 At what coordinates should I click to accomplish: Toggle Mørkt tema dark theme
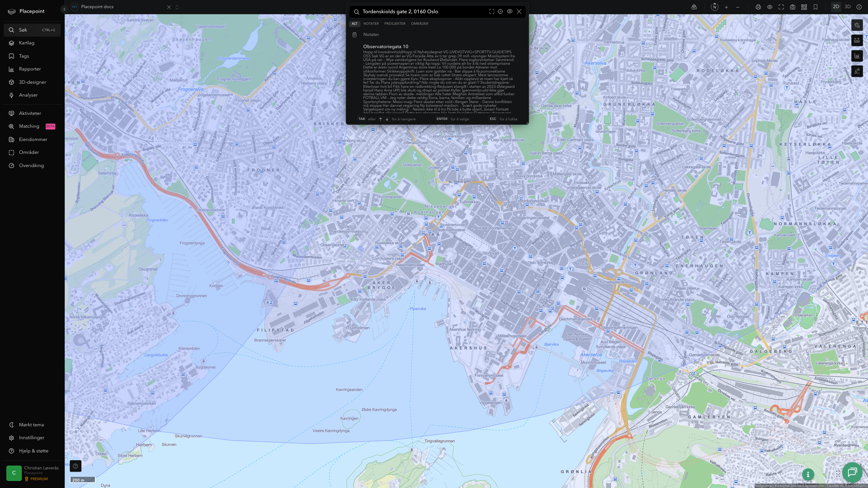[32, 425]
